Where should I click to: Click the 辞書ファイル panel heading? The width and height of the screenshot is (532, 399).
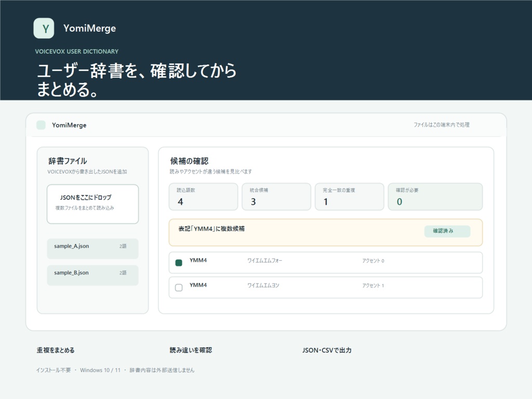68,161
